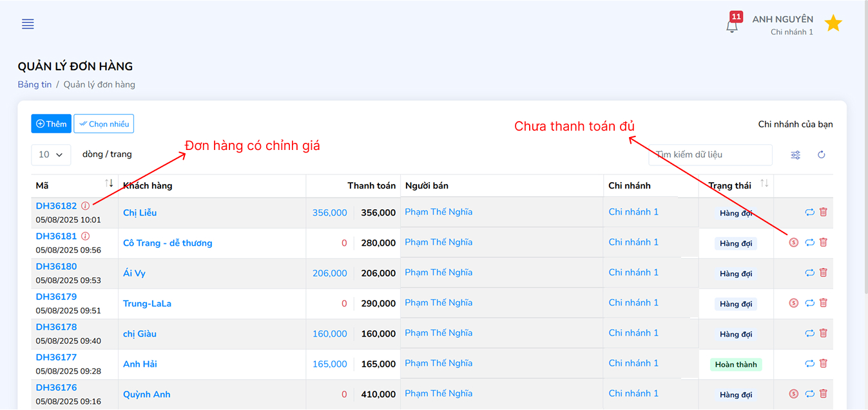Click the Thêm button
This screenshot has height=410, width=868.
pyautogui.click(x=51, y=124)
